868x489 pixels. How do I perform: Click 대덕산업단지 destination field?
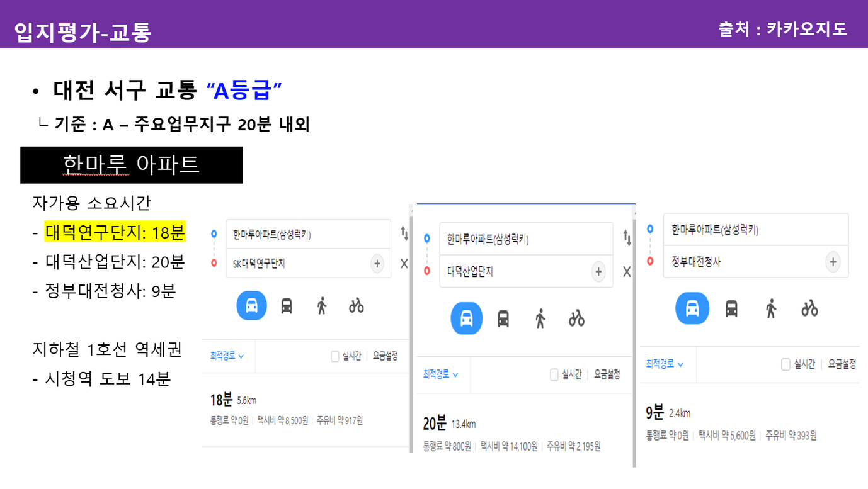(526, 271)
